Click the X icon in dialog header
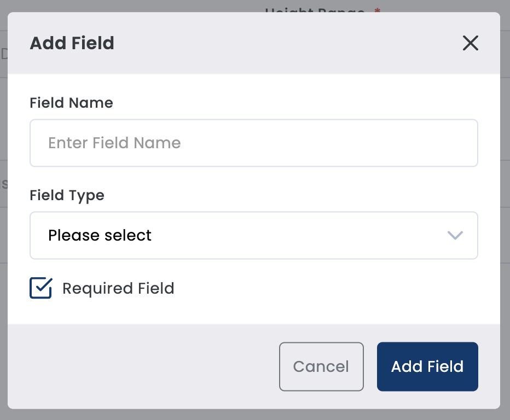Image resolution: width=510 pixels, height=420 pixels. (x=470, y=43)
